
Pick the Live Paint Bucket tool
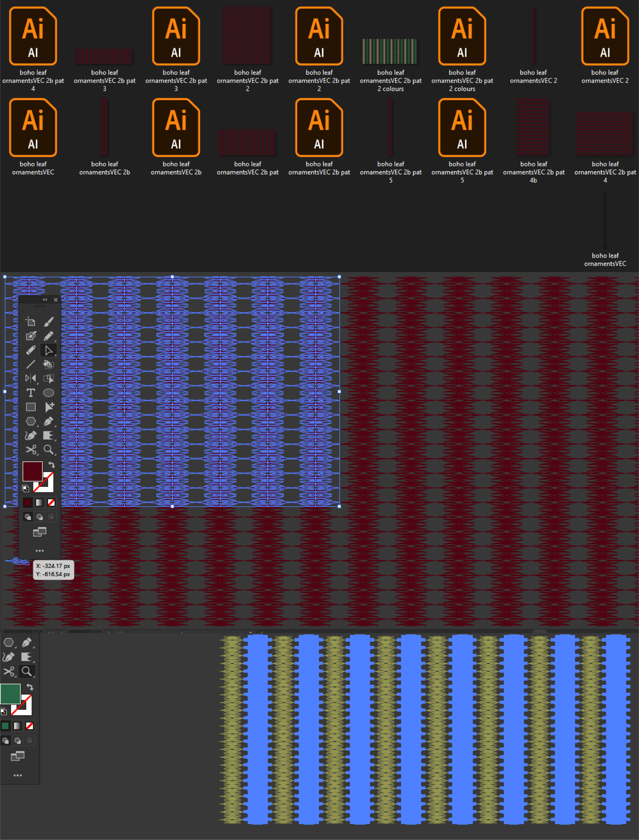click(x=49, y=364)
